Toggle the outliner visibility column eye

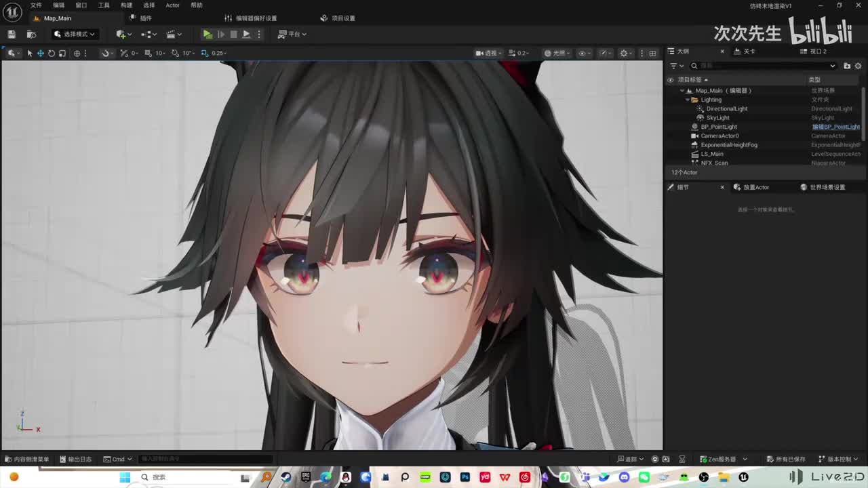(x=670, y=80)
